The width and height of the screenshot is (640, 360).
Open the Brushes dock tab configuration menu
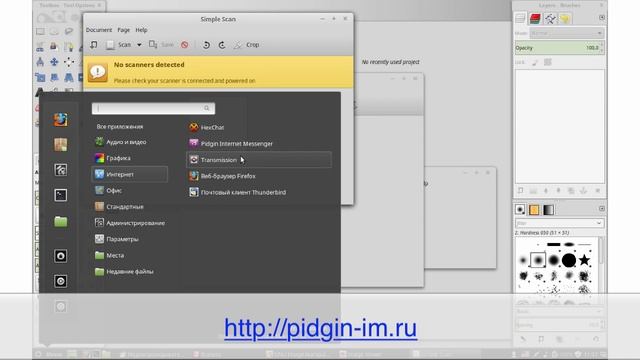click(602, 209)
